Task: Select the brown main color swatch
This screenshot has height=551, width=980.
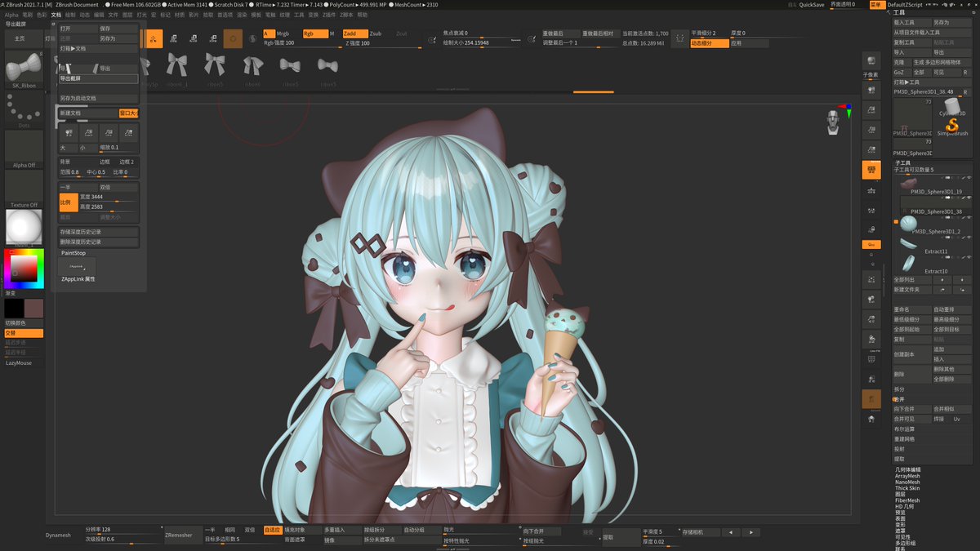Action: click(33, 309)
